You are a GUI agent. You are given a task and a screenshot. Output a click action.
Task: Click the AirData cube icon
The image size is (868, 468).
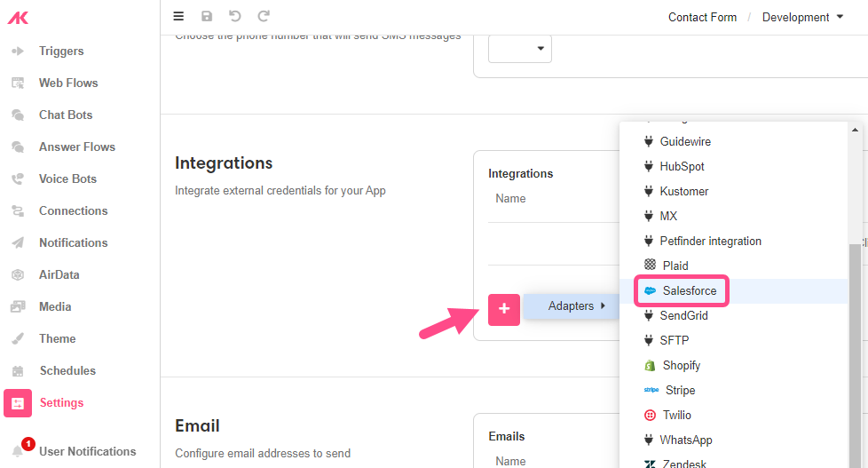click(18, 274)
